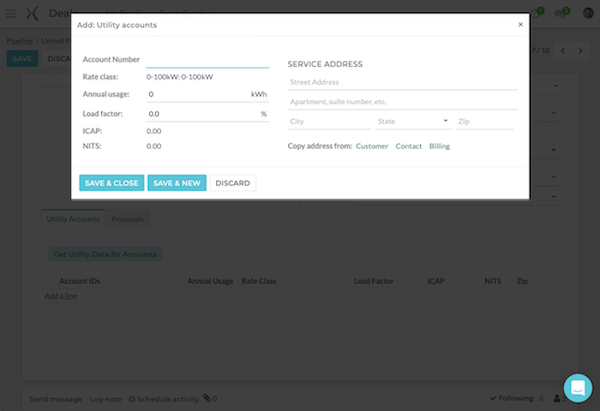Viewport: 600px width, 411px height.
Task: Click Schedule activity
Action: click(164, 399)
